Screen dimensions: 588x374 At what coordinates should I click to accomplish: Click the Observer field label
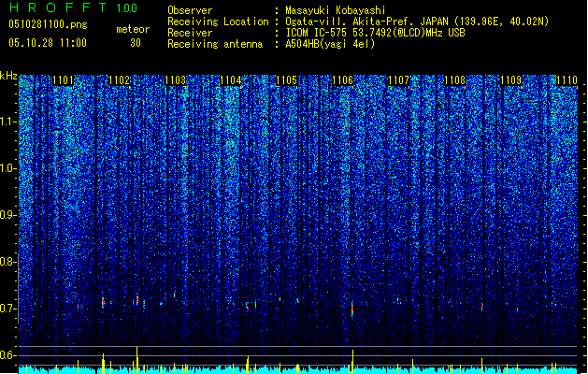190,10
